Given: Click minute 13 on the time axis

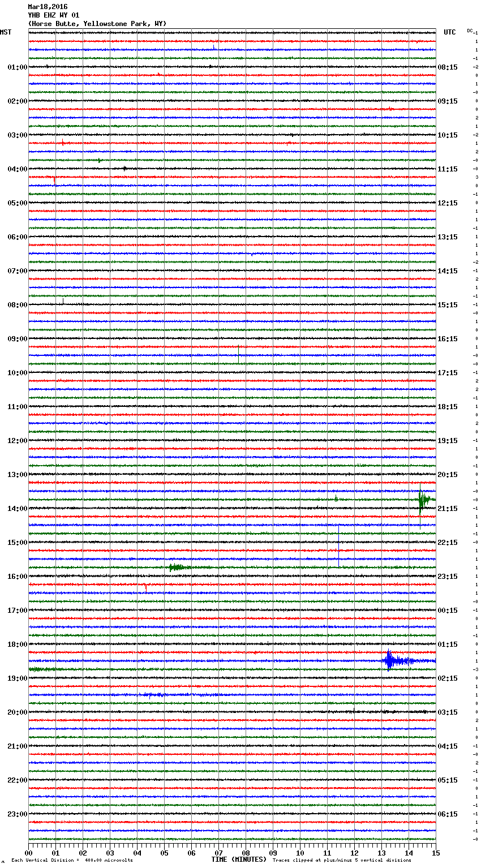Looking at the screenshot, I should (381, 853).
